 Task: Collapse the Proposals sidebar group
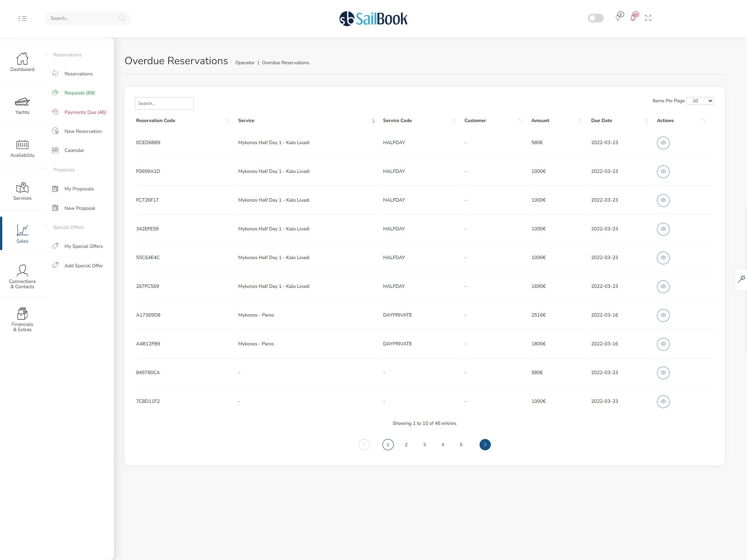point(64,170)
